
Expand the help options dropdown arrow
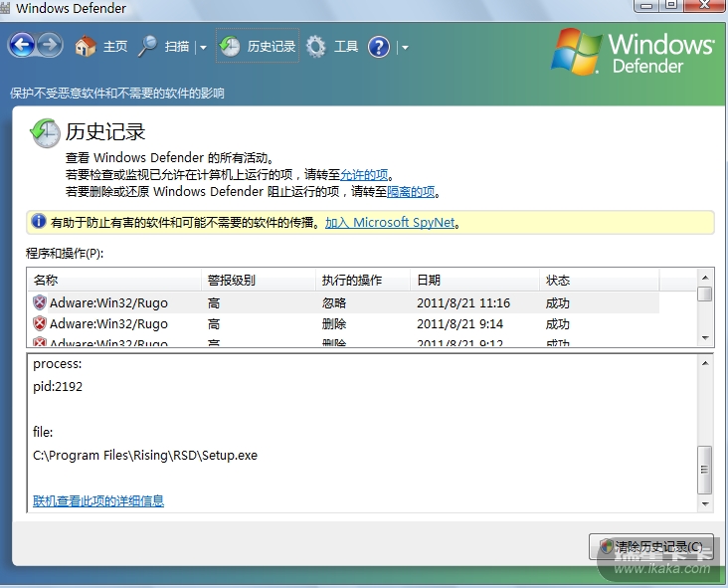pyautogui.click(x=405, y=47)
